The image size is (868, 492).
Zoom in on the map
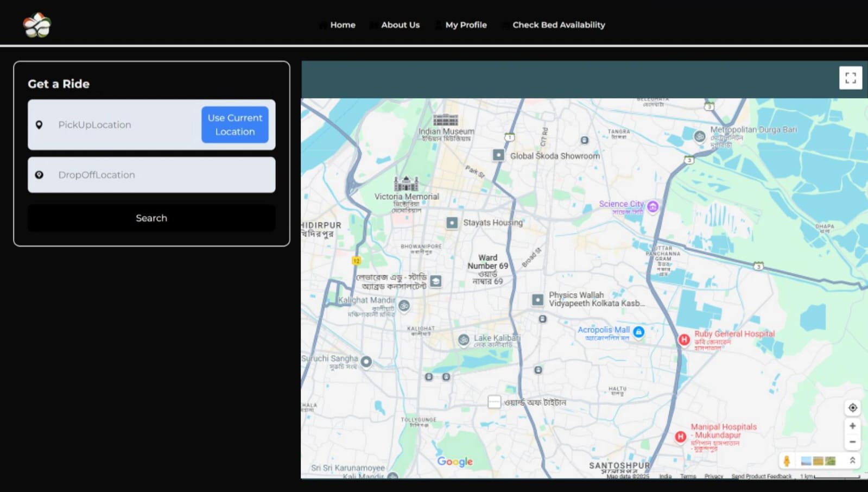[852, 426]
